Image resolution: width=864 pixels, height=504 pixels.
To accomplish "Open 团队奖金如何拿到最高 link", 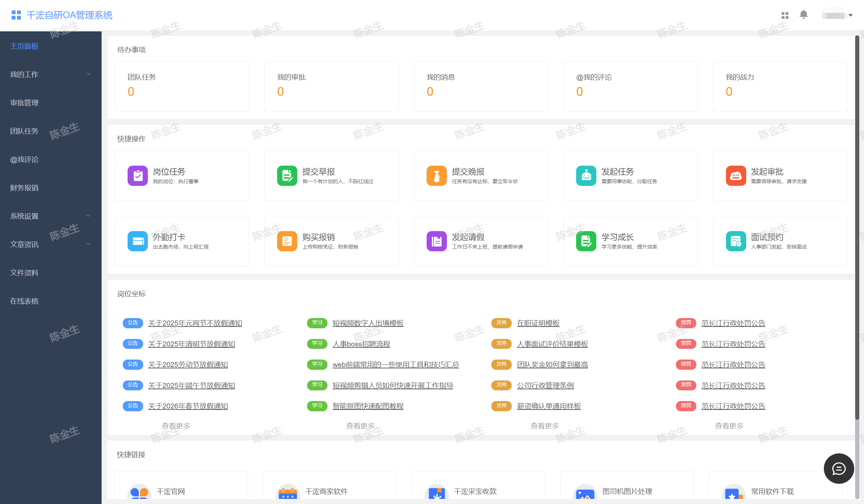I will pos(552,365).
